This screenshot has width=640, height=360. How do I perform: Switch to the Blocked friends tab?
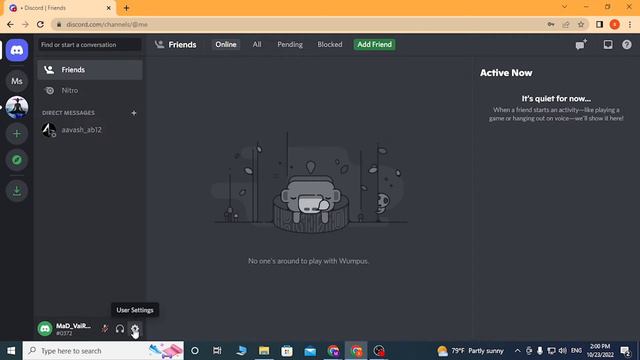pyautogui.click(x=330, y=44)
